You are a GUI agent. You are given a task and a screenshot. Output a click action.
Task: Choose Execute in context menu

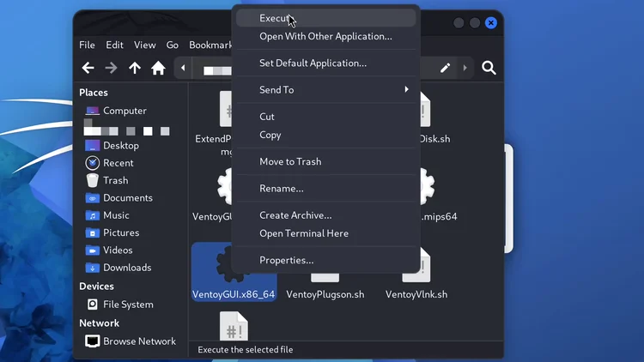coord(326,18)
